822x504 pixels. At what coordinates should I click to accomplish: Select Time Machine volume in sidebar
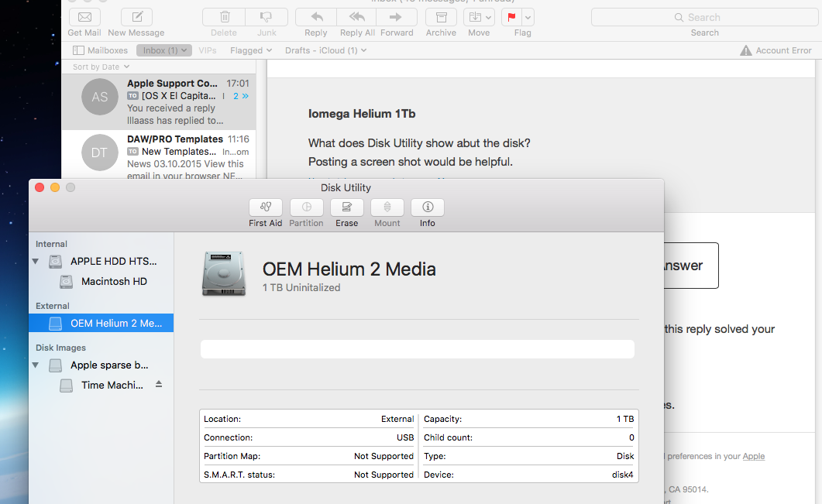click(101, 385)
